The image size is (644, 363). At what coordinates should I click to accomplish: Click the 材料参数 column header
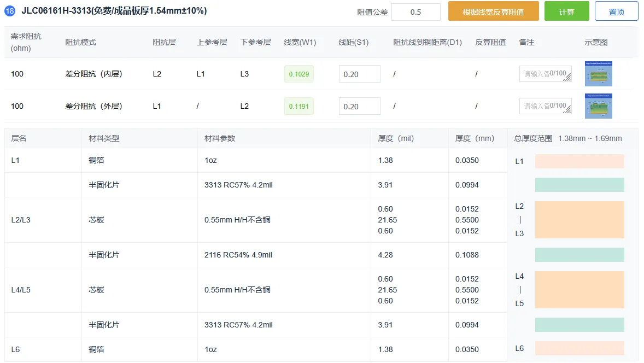tap(220, 138)
